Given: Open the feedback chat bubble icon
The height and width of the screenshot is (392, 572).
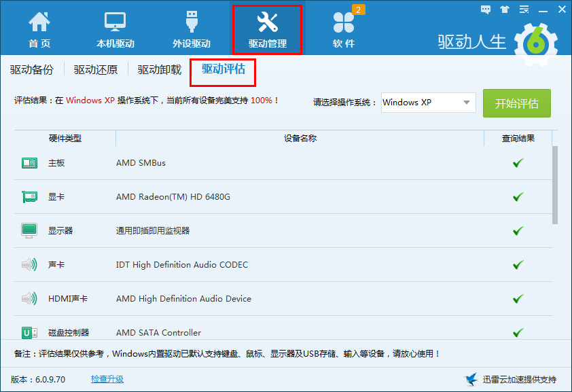Looking at the screenshot, I should coord(486,10).
